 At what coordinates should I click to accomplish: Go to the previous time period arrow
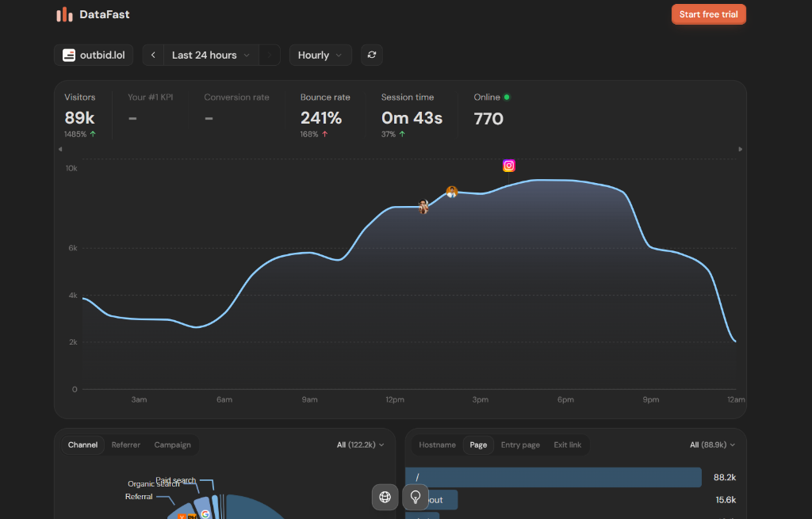[153, 55]
